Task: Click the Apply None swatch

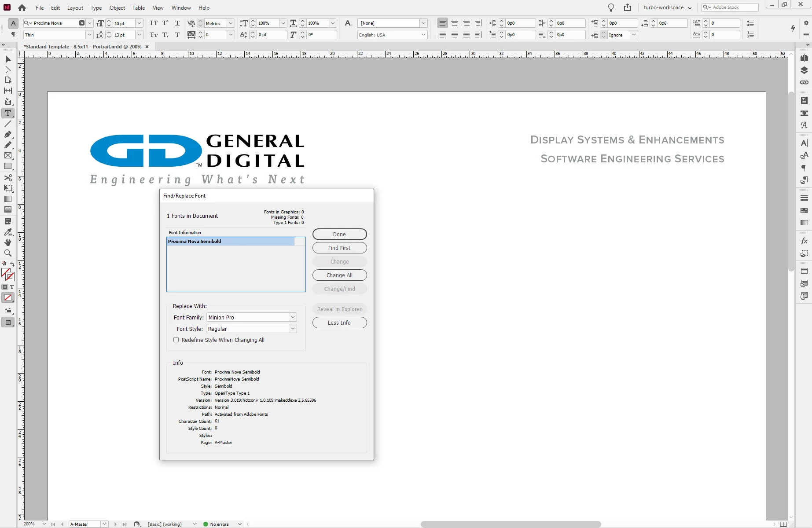Action: click(8, 298)
